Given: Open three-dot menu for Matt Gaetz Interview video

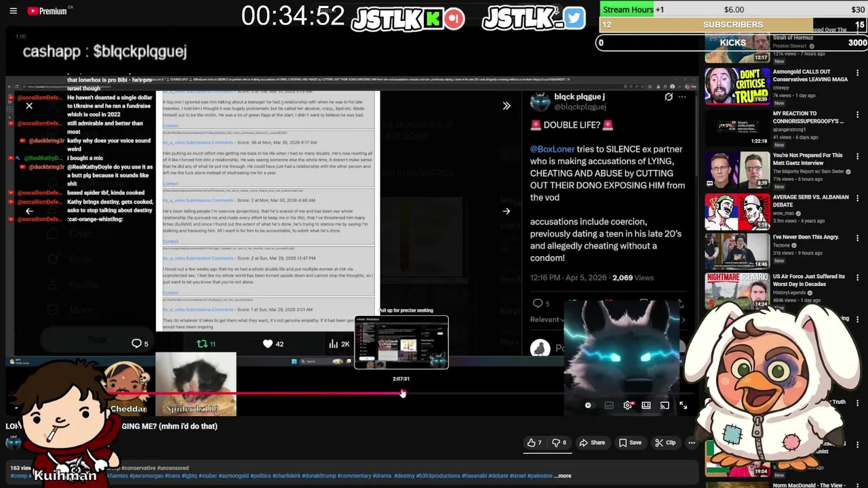Looking at the screenshot, I should pyautogui.click(x=857, y=156).
